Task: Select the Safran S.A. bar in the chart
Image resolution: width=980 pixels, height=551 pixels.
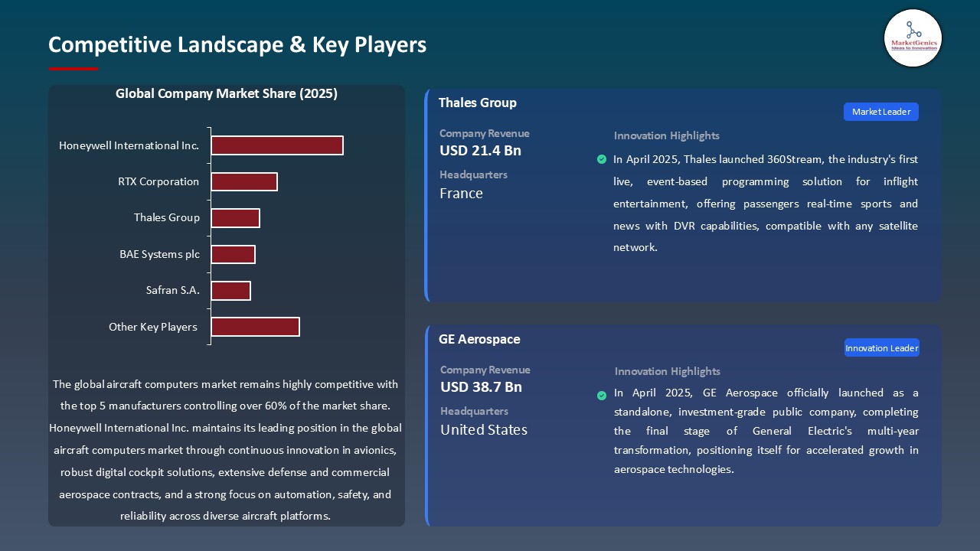Action: point(231,290)
